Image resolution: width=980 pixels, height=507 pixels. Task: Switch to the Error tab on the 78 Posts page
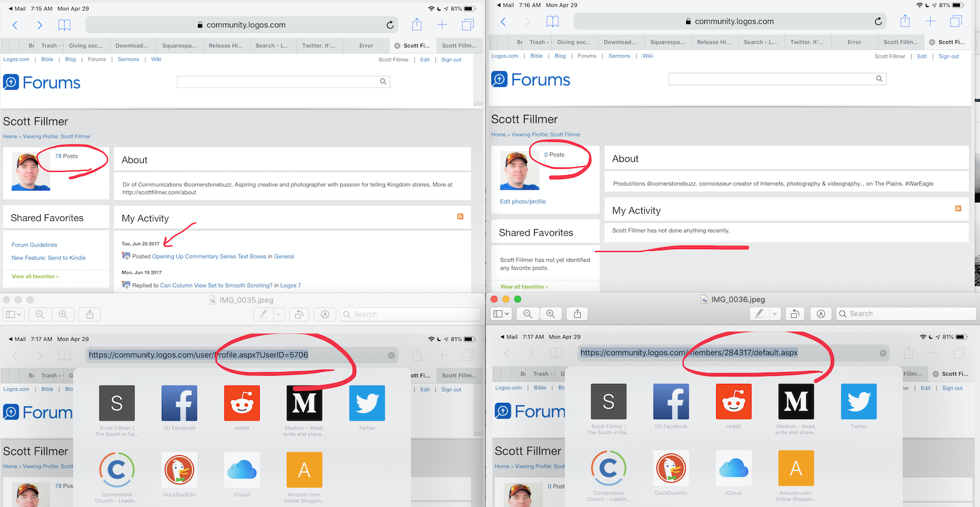(366, 45)
